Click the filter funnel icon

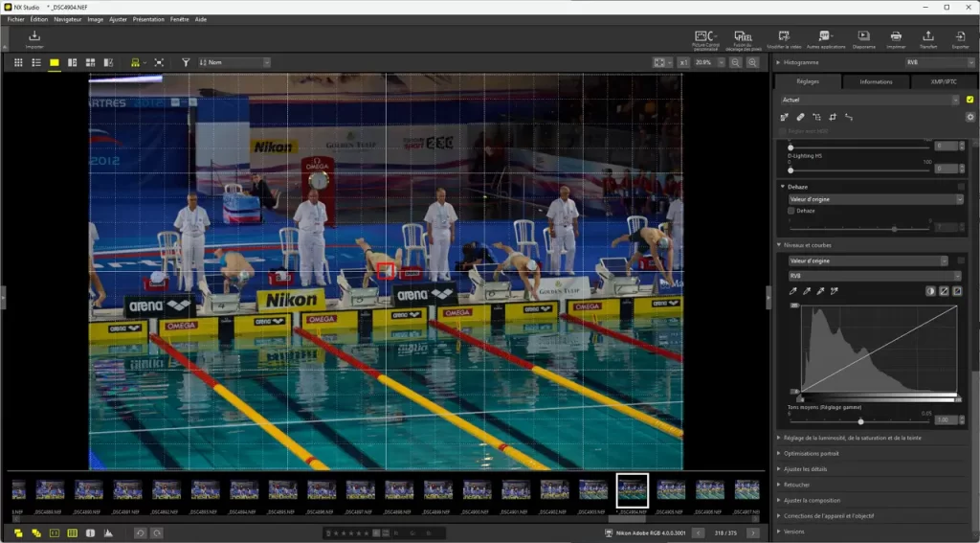coord(186,62)
